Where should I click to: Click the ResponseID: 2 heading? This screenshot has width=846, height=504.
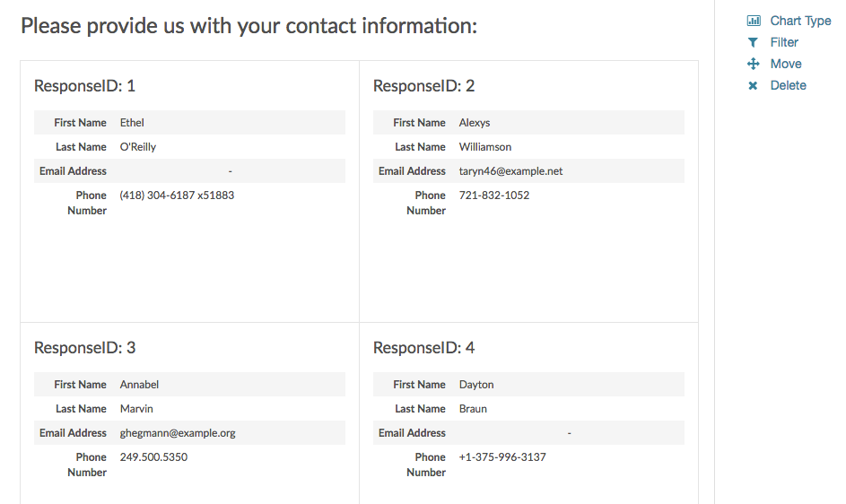pyautogui.click(x=423, y=86)
